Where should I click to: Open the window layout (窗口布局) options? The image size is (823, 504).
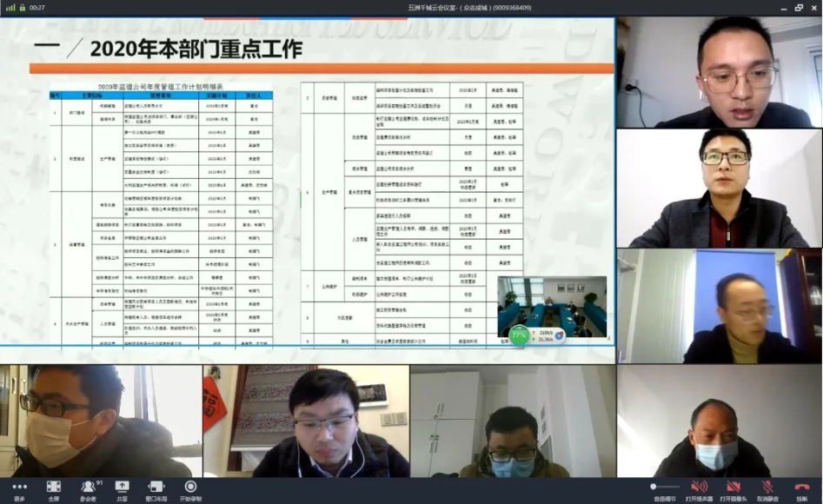(x=156, y=488)
